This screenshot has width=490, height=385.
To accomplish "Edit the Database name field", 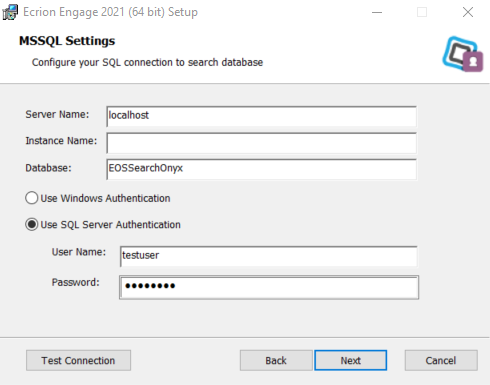I will pos(262,169).
